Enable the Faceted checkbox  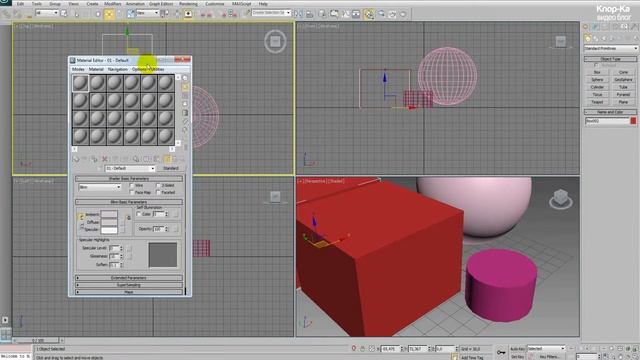159,192
